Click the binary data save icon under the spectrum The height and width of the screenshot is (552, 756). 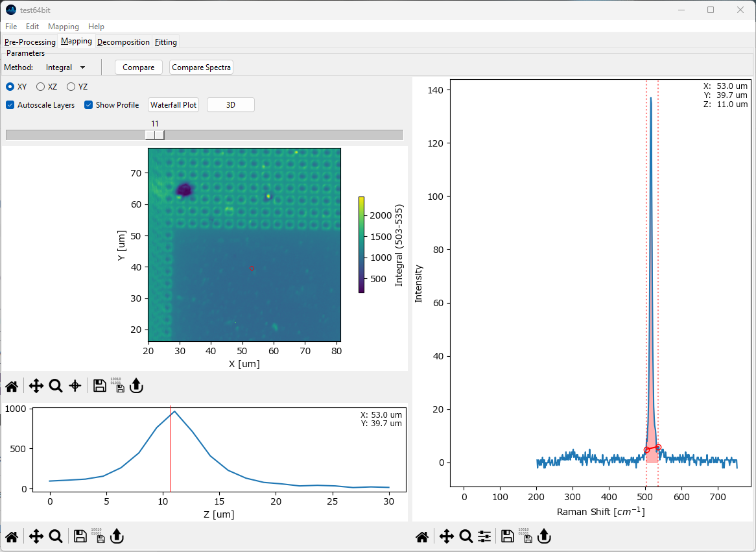click(528, 536)
